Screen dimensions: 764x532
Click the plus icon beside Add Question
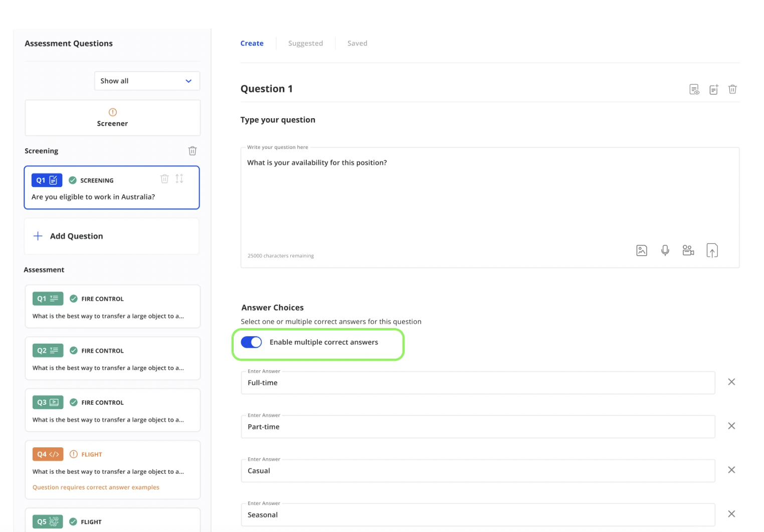38,236
